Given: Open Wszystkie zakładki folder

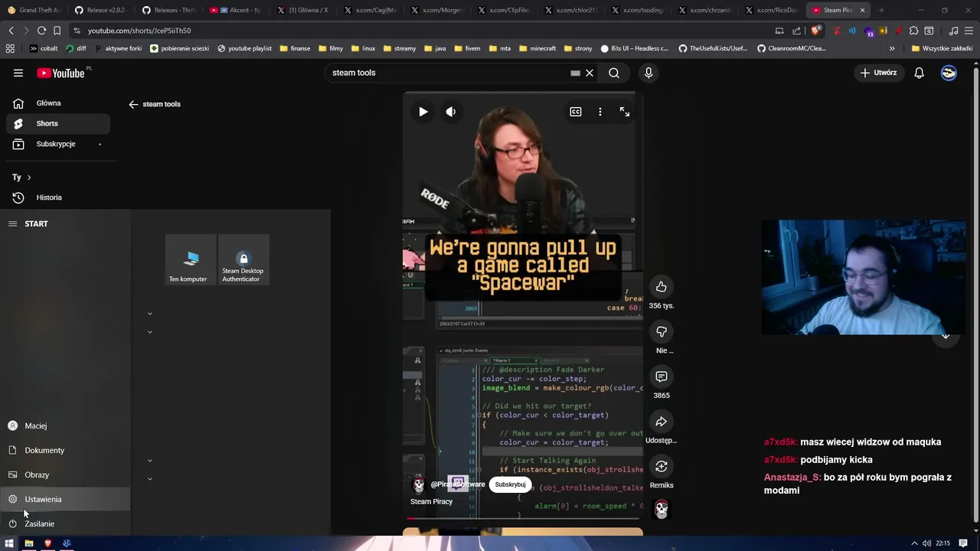Looking at the screenshot, I should [x=942, y=48].
